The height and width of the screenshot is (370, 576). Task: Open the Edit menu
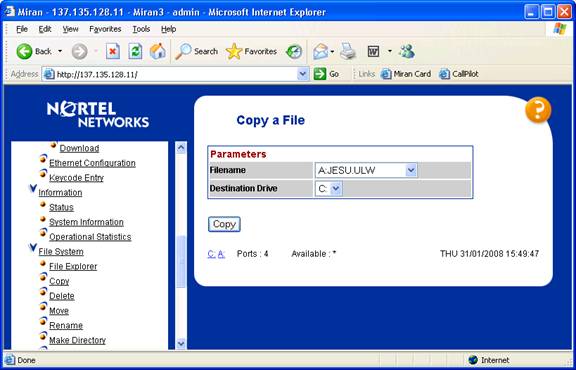(45, 29)
